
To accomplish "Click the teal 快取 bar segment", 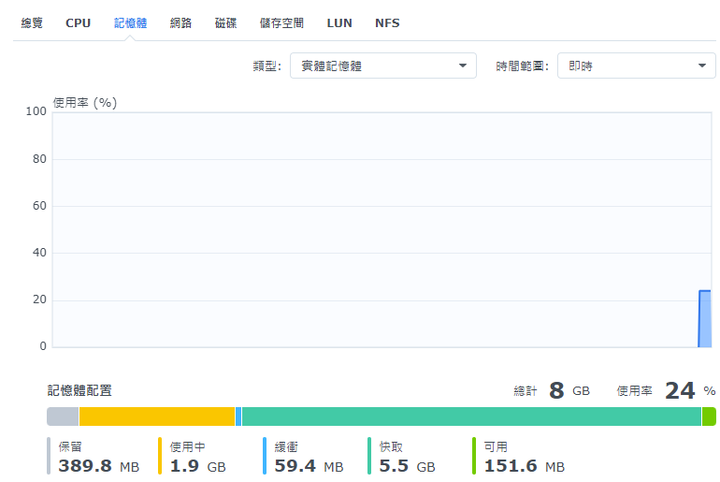I will click(471, 416).
